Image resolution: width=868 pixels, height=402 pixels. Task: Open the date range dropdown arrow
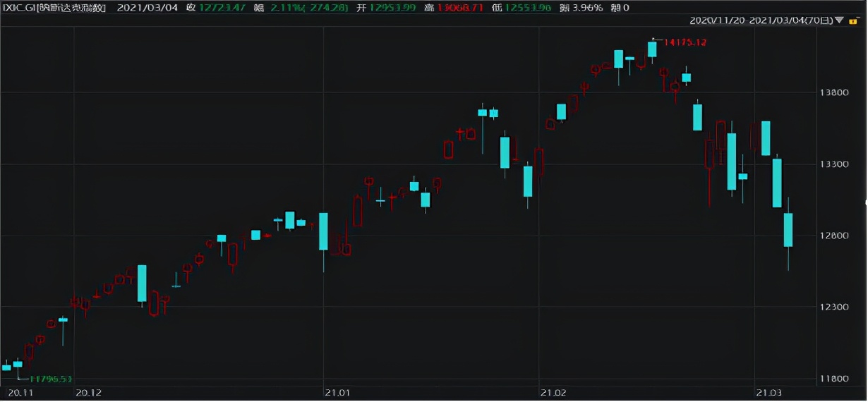[839, 20]
